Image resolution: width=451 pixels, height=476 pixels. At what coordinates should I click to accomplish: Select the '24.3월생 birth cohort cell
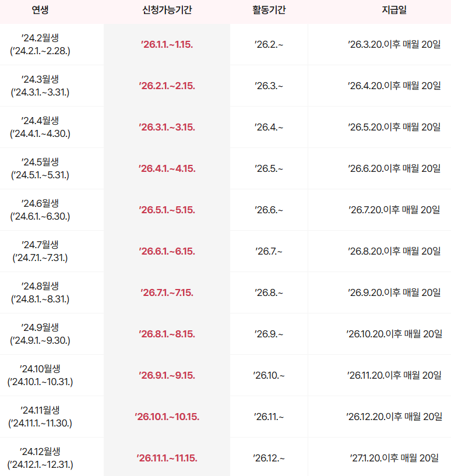coord(40,86)
